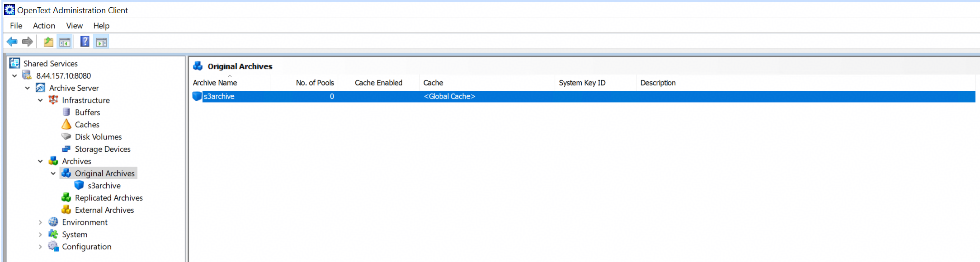980x262 pixels.
Task: Click the Original Archives blue cubes tree icon
Action: (66, 173)
